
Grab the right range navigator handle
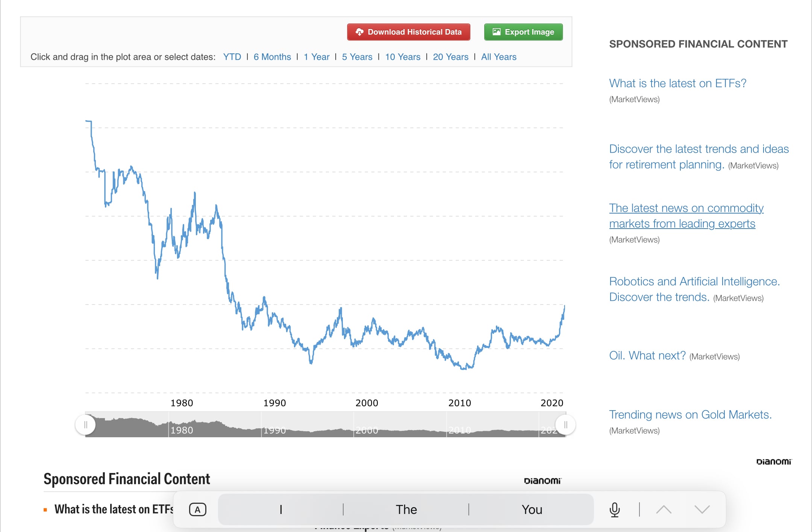click(565, 425)
